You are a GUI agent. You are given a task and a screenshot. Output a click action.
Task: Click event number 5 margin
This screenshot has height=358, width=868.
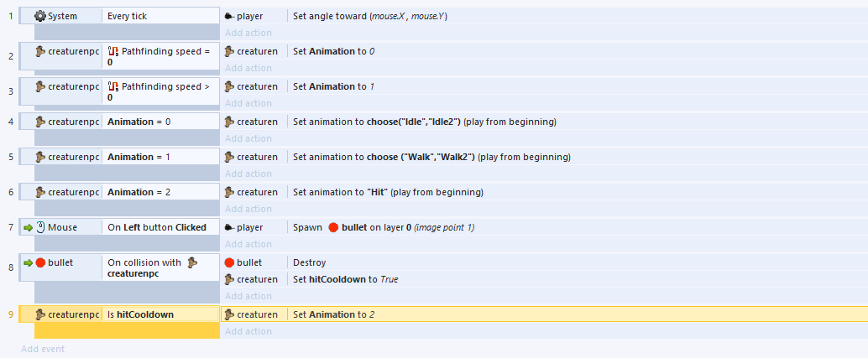point(10,157)
